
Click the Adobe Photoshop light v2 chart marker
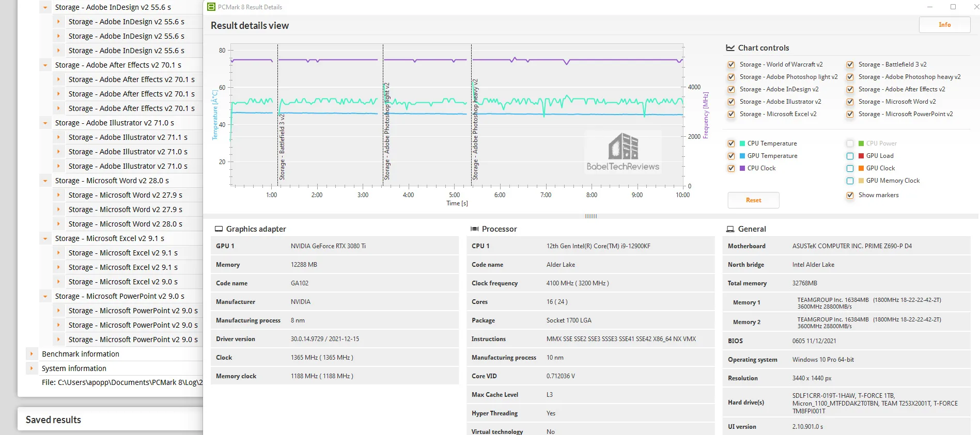coord(387,131)
